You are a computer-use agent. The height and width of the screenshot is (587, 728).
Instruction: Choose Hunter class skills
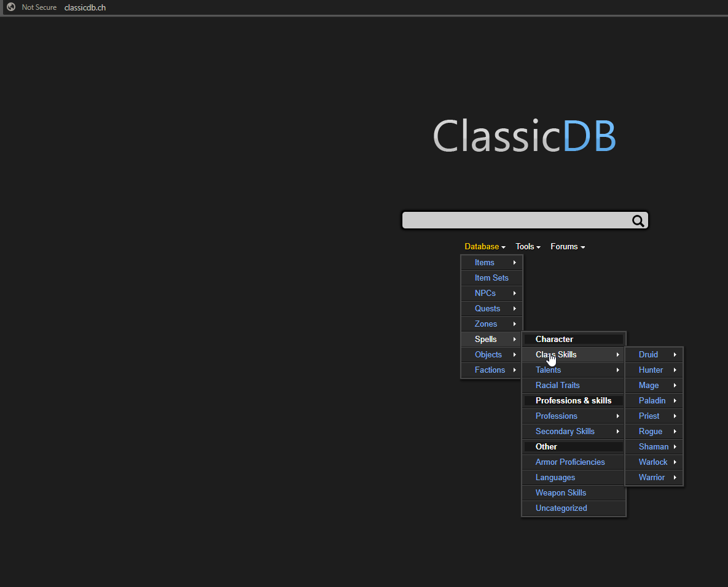(654, 370)
